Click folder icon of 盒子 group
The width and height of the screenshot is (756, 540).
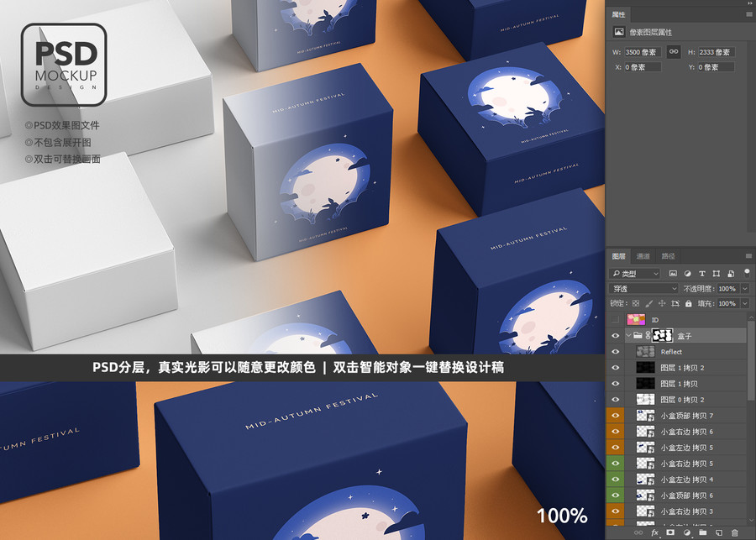pyautogui.click(x=638, y=336)
